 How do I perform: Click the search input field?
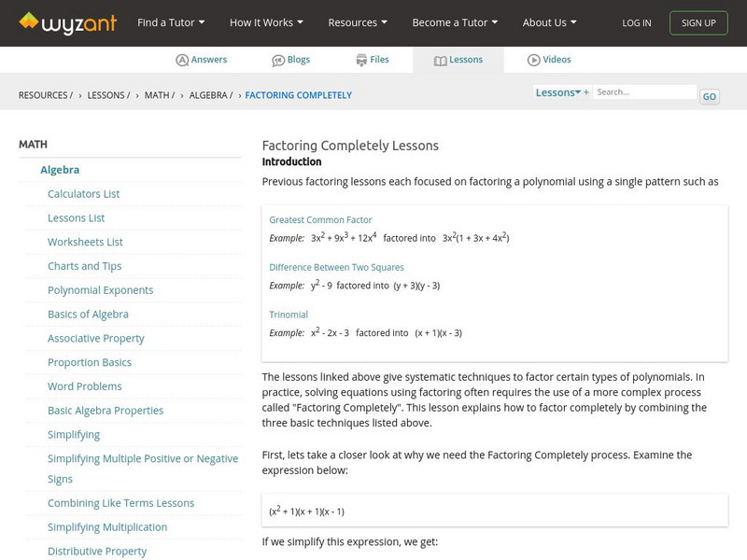tap(644, 92)
